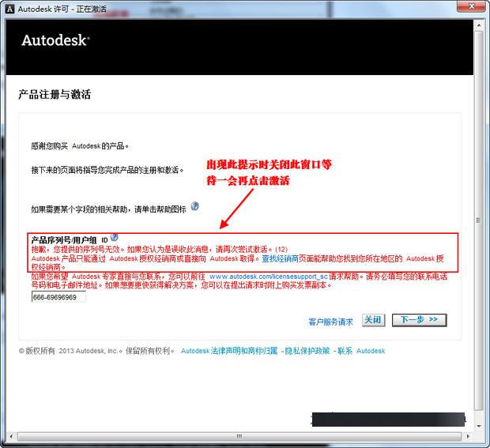
Task: Click the horizontal scrollbar thumb
Action: [x=239, y=436]
